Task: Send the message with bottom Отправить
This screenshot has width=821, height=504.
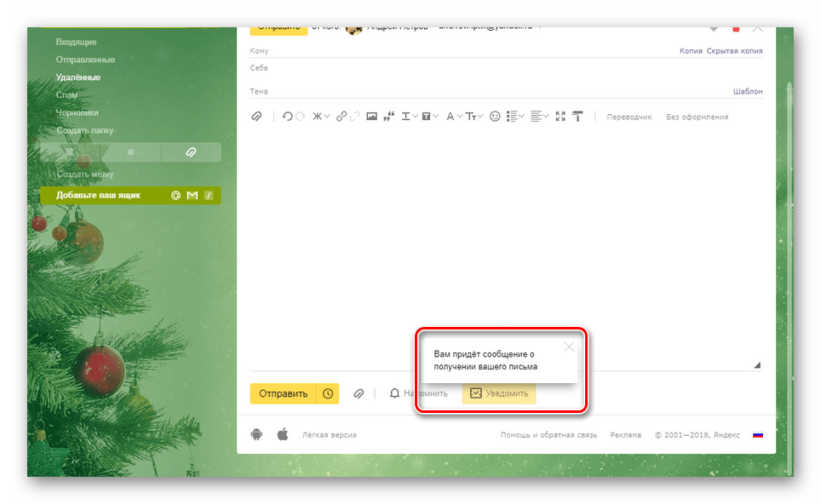Action: tap(283, 393)
